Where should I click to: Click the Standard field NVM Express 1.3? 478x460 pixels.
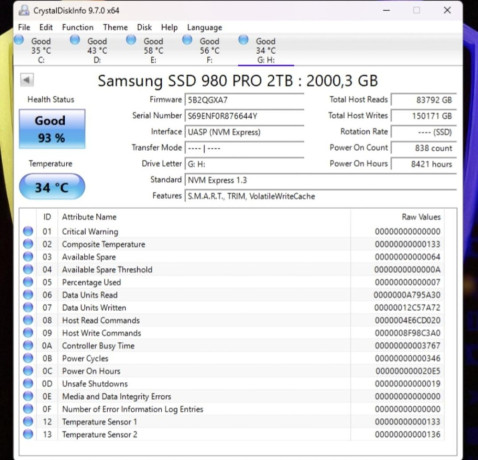click(320, 180)
